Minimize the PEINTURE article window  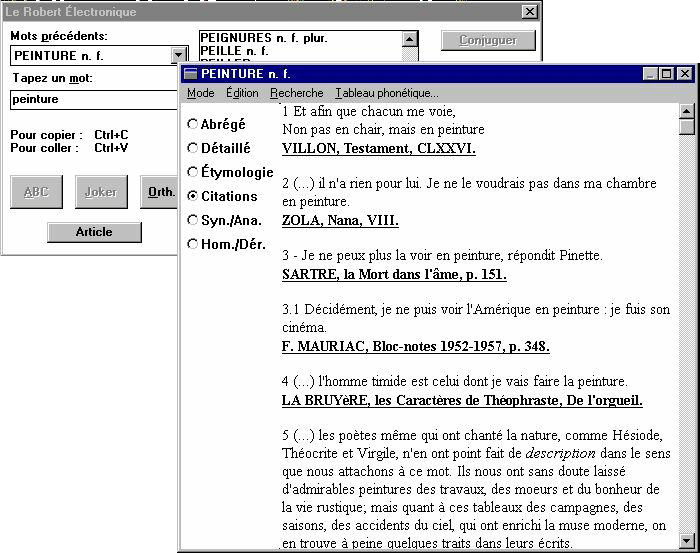[x=650, y=74]
